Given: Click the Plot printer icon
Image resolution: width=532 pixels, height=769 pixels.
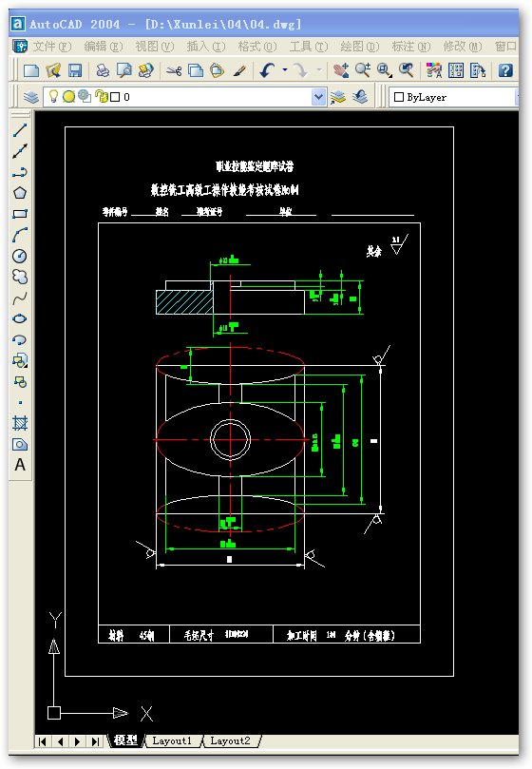Looking at the screenshot, I should [x=103, y=70].
